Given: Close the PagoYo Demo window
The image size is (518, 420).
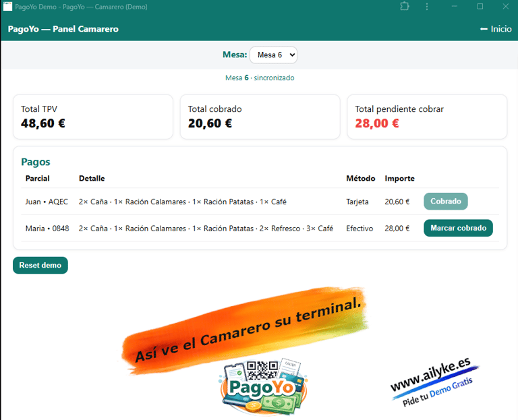Looking at the screenshot, I should coord(505,6).
